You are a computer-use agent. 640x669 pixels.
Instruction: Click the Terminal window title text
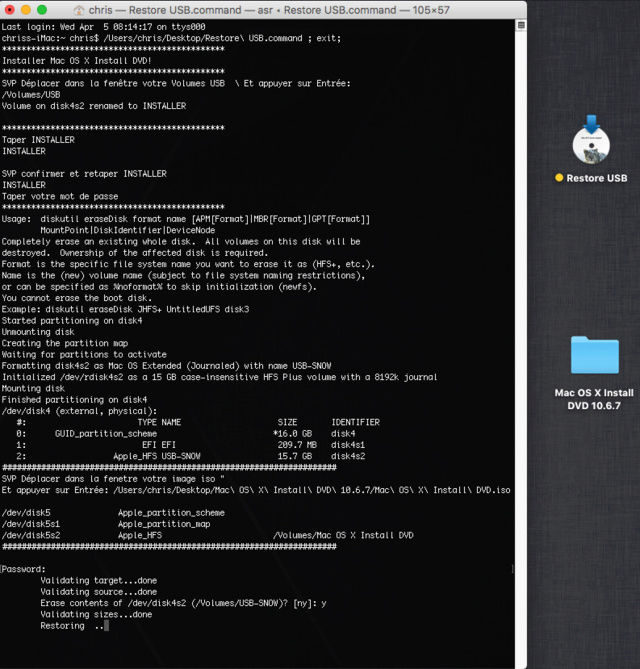point(269,10)
